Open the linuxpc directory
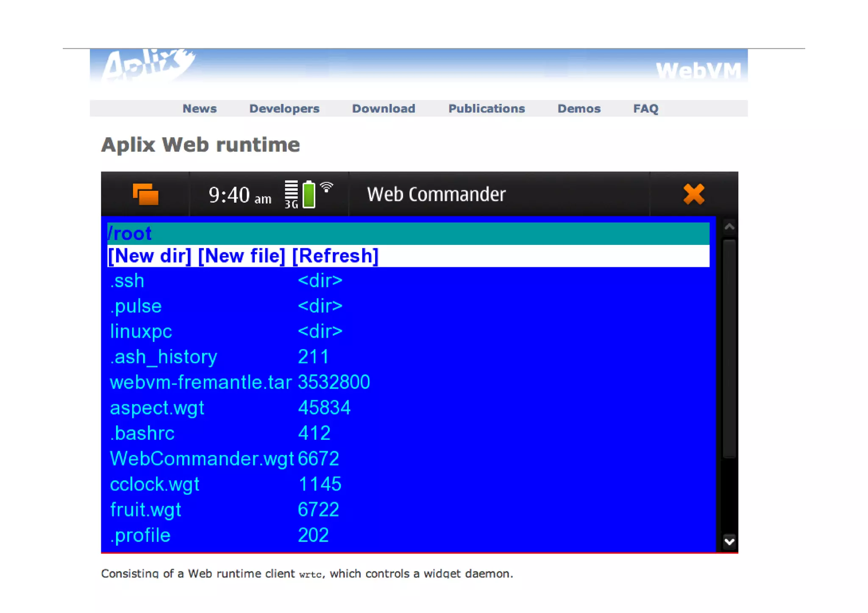The height and width of the screenshot is (613, 868). (141, 331)
